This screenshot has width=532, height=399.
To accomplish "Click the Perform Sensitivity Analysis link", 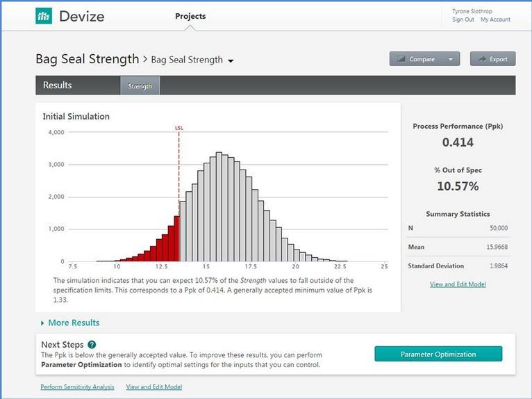I will [x=77, y=386].
